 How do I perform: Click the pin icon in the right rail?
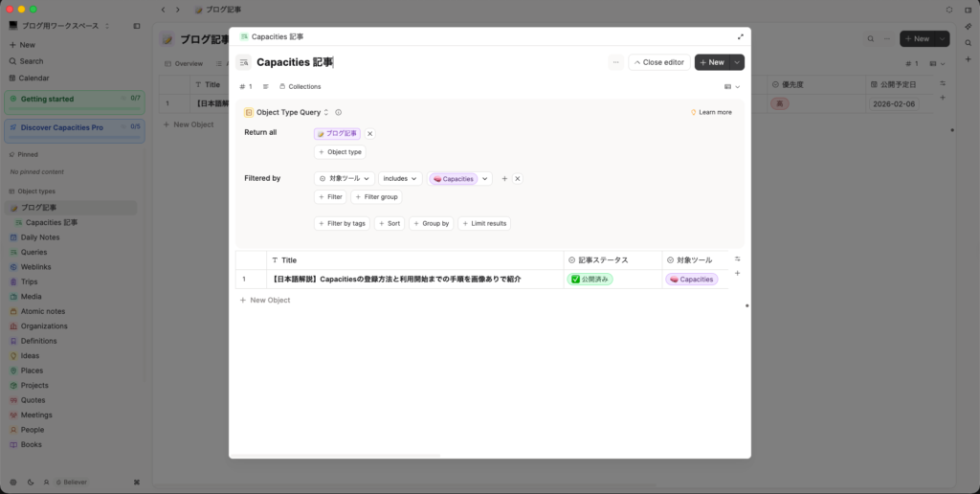(x=969, y=26)
